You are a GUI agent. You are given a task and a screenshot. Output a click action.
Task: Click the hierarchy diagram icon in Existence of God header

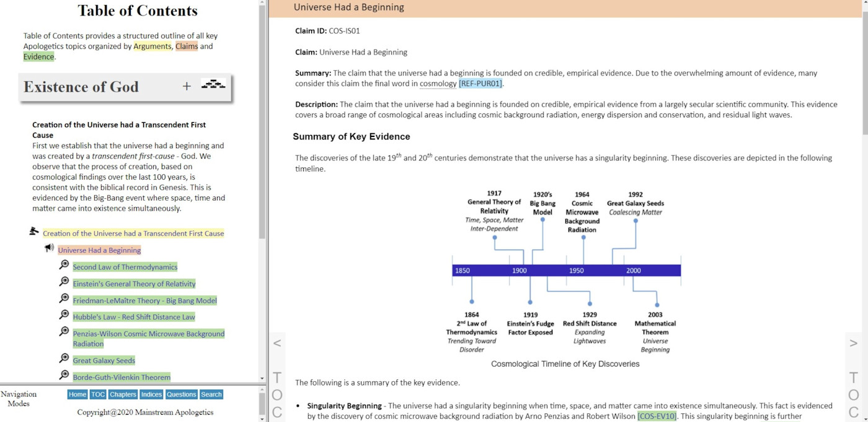(x=213, y=85)
